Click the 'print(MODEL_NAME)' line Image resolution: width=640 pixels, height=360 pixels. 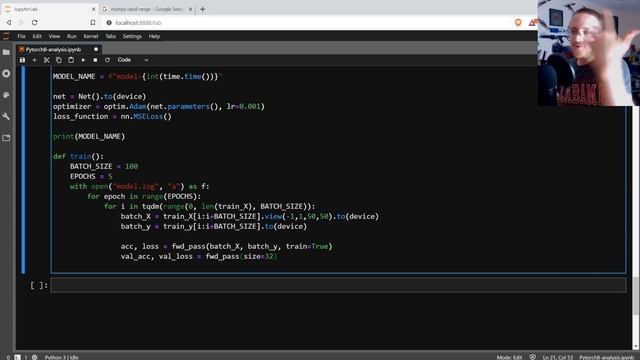coord(89,136)
